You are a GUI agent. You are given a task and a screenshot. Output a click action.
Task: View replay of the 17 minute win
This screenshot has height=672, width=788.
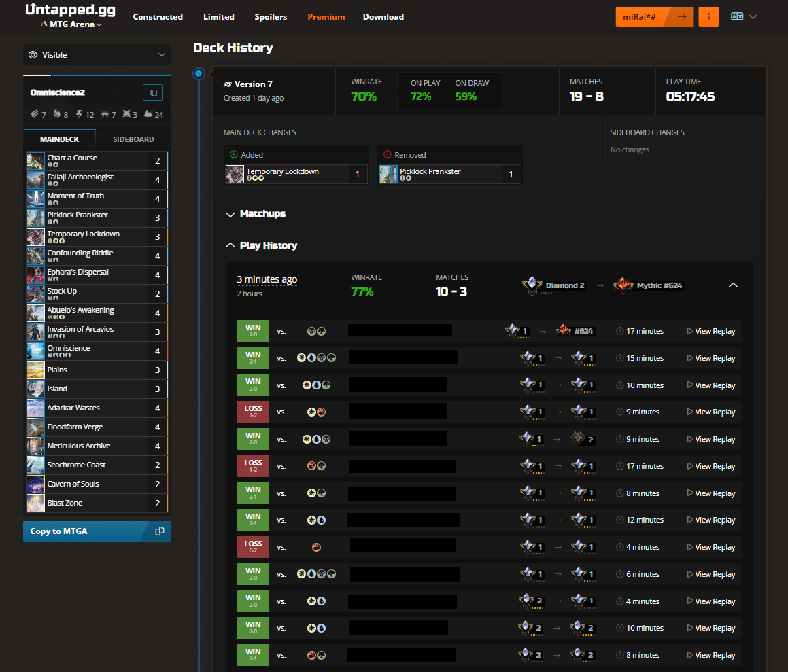tap(711, 331)
